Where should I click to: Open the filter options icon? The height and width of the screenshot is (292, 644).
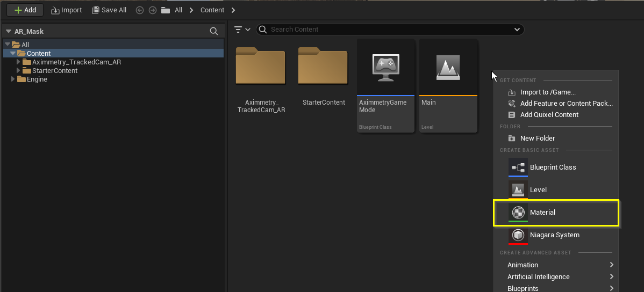tap(239, 30)
